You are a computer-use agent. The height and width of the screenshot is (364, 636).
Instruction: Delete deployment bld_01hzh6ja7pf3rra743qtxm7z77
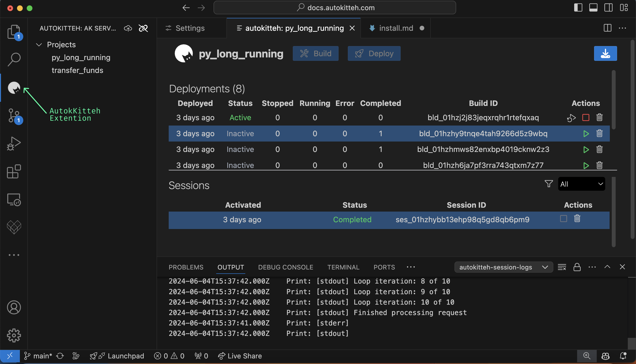click(x=599, y=165)
